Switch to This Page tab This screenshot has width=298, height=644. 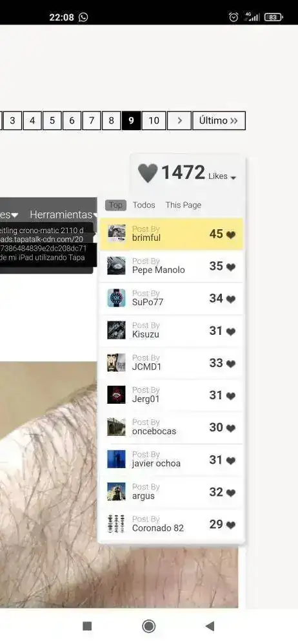click(x=183, y=205)
